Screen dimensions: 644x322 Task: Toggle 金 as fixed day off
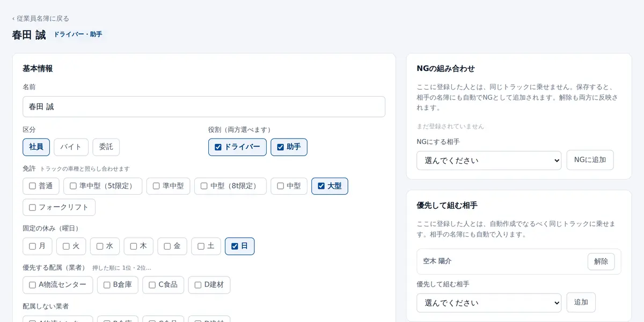coord(172,246)
